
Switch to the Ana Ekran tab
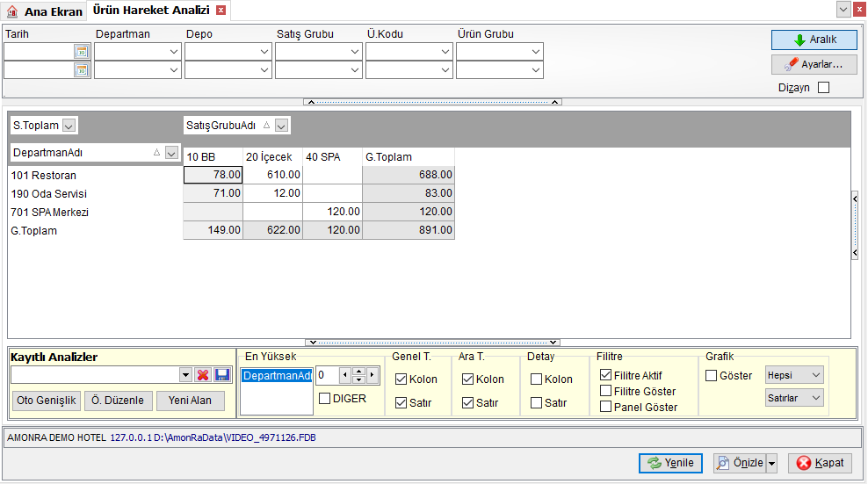pyautogui.click(x=44, y=11)
